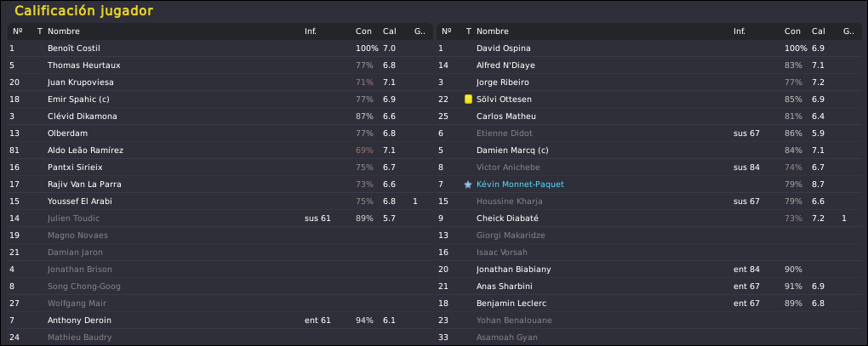
Task: Select David Ospina in right list
Action: (x=648, y=48)
